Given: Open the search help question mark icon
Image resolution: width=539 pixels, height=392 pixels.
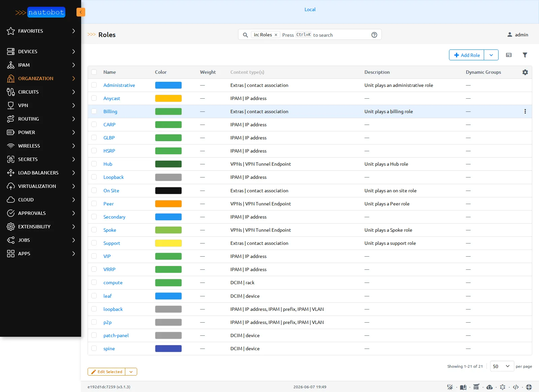Looking at the screenshot, I should pos(374,35).
